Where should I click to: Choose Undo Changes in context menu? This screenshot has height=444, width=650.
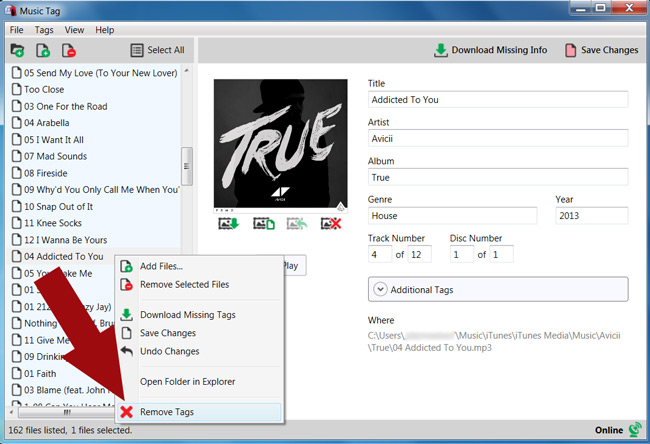[199, 351]
